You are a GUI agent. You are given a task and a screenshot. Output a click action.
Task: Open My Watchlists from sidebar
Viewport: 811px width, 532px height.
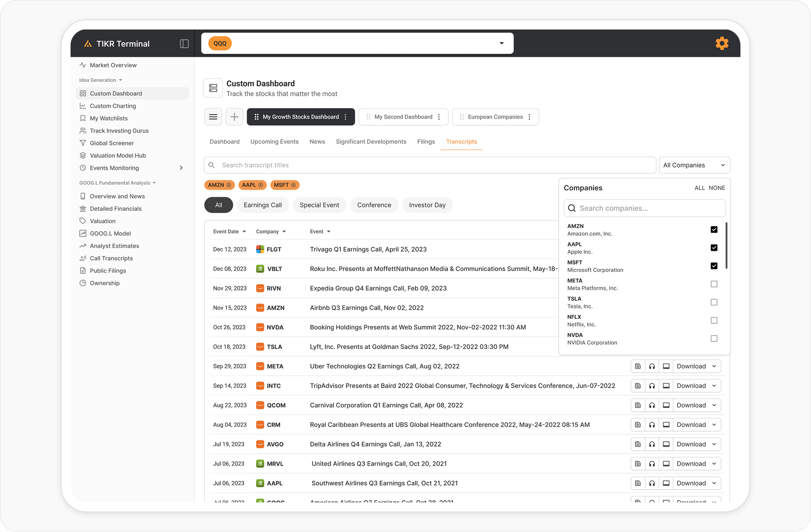tap(109, 118)
